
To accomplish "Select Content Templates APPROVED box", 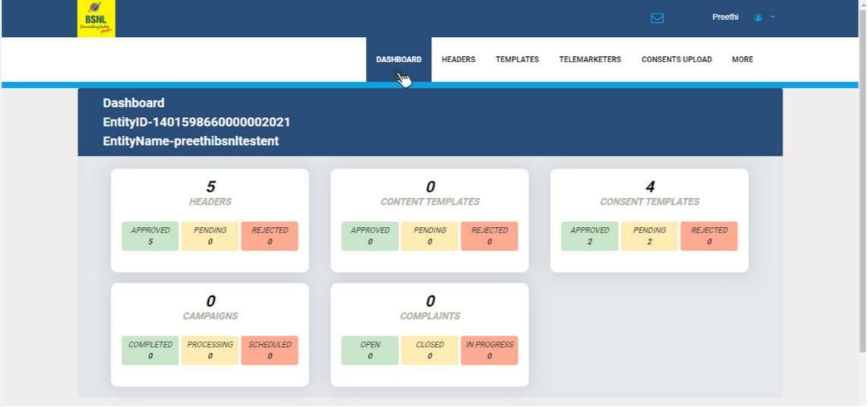I will [370, 236].
